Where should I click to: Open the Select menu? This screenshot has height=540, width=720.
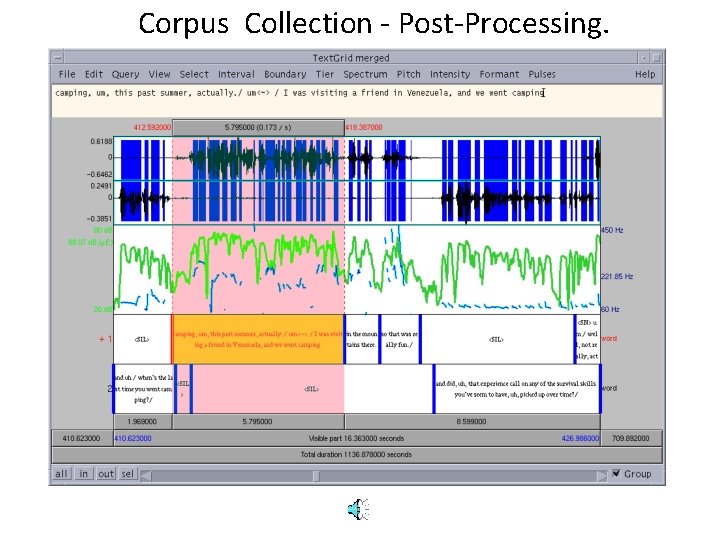[x=194, y=74]
